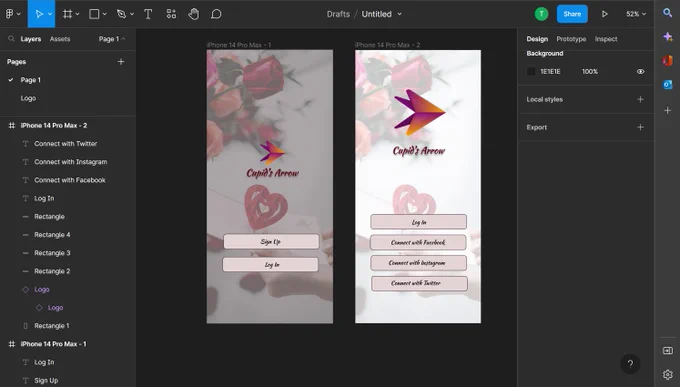Click Connect with Facebook button on canvas
680x387 pixels.
tap(418, 243)
